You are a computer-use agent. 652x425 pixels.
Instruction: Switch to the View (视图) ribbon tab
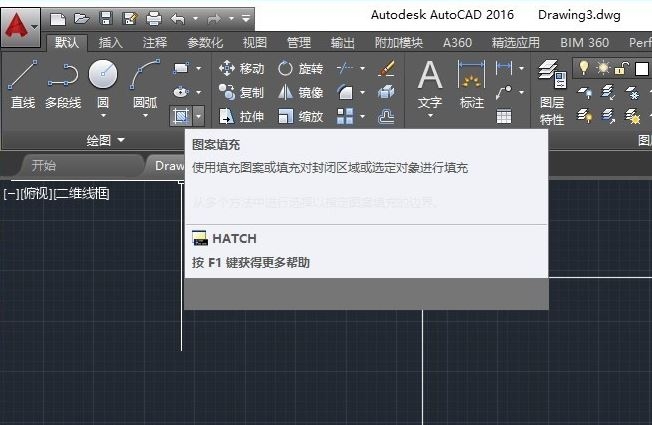click(254, 42)
